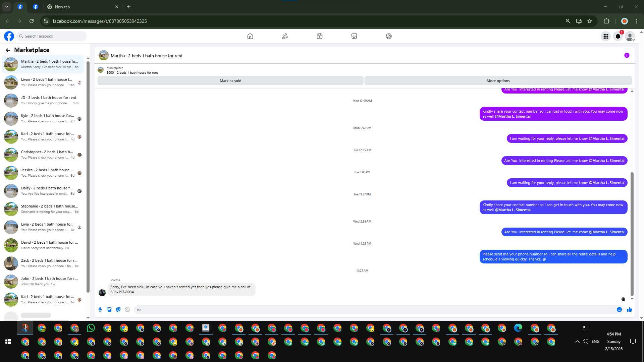Screen dimensions: 644x362
Task: Open Jessica's conversation in the list
Action: point(43,173)
